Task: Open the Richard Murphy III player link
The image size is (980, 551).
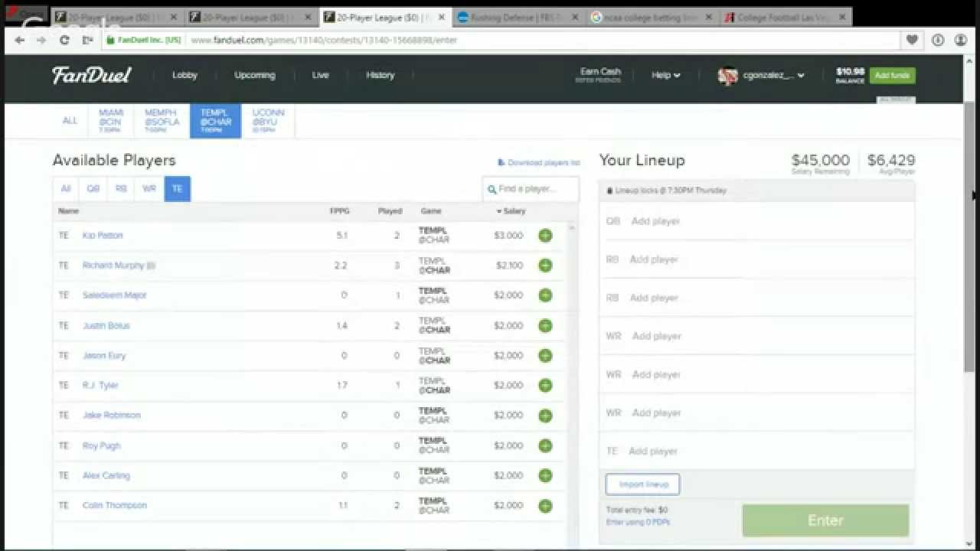Action: [119, 266]
